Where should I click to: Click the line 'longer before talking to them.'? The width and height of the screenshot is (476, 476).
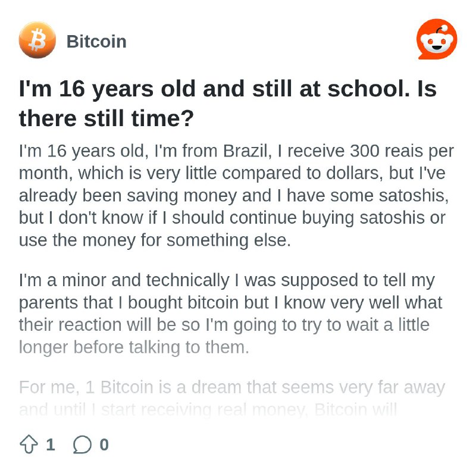(134, 347)
